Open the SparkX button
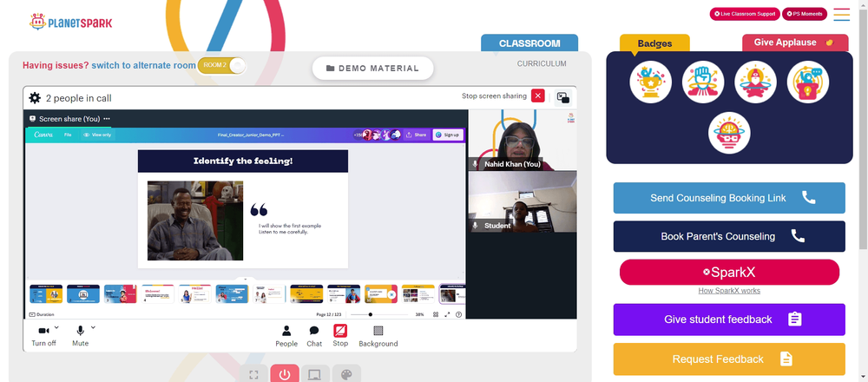The image size is (868, 382). coord(729,273)
